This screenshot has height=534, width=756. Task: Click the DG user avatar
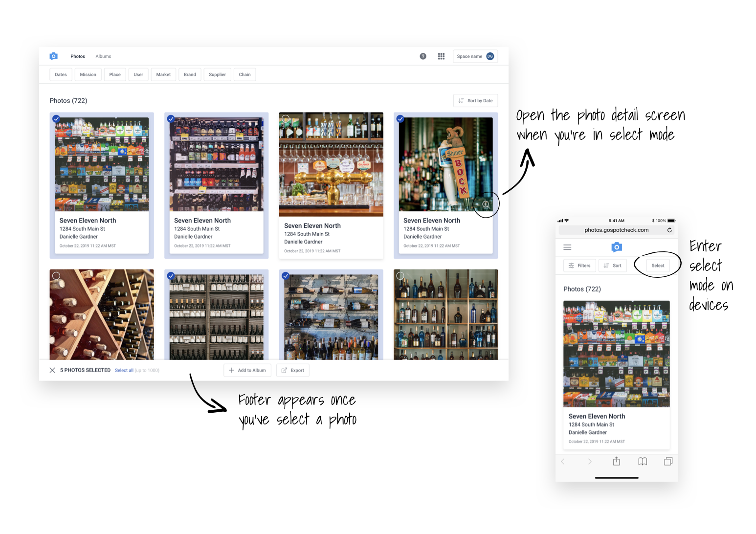click(x=490, y=56)
